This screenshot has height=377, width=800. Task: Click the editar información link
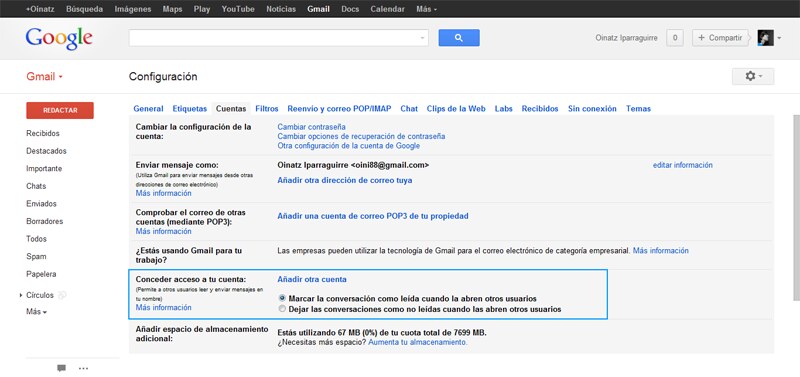[683, 165]
